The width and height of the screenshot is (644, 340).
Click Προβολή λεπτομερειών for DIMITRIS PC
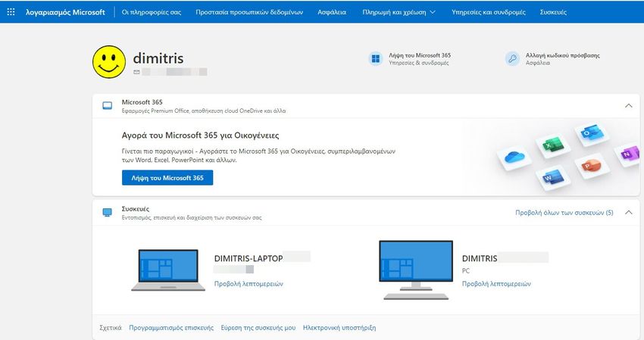click(x=496, y=284)
